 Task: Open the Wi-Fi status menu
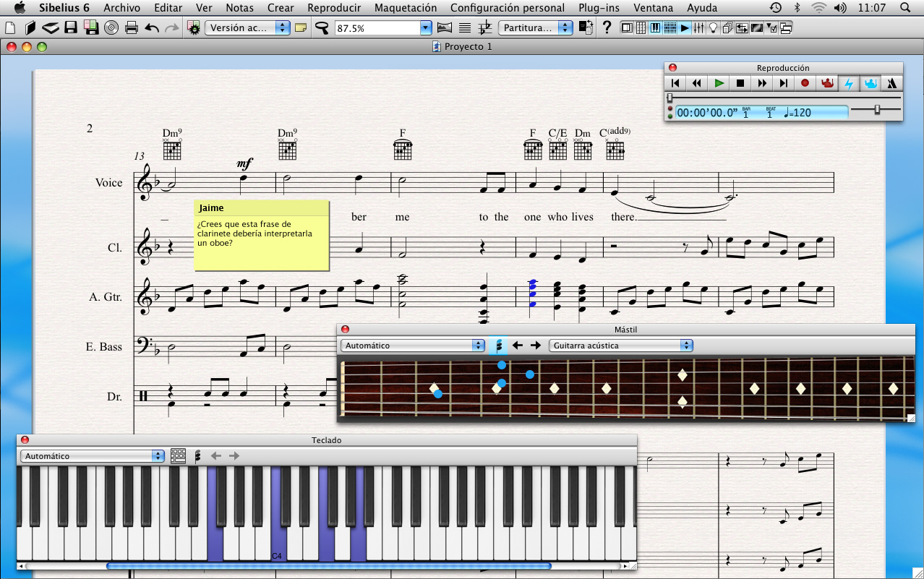pyautogui.click(x=818, y=8)
